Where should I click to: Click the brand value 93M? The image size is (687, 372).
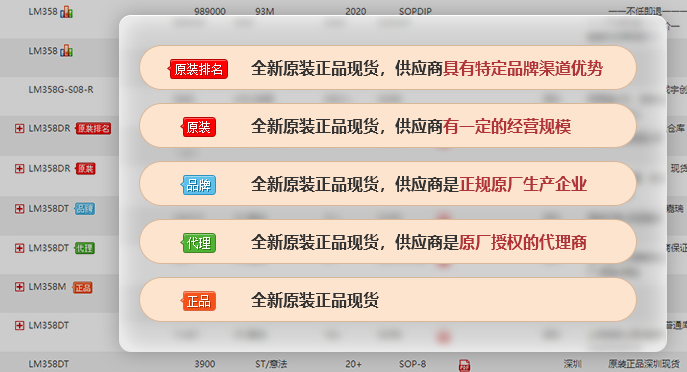tap(265, 12)
